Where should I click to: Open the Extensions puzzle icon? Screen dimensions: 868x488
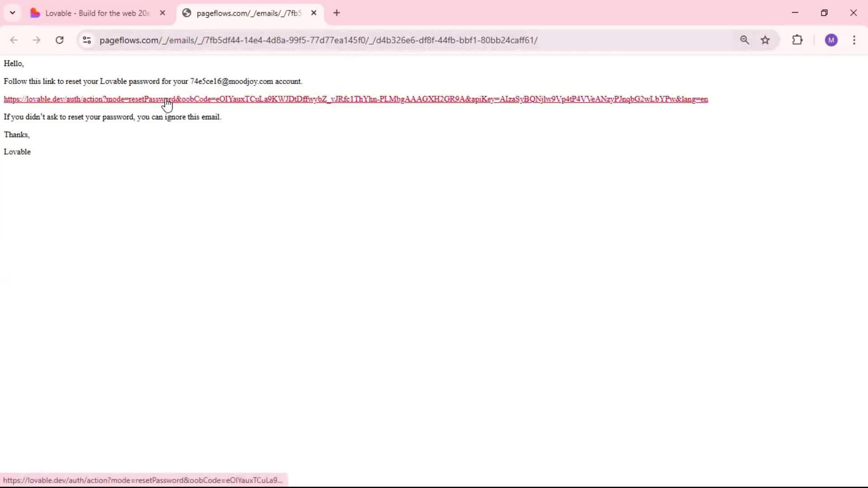(x=797, y=40)
